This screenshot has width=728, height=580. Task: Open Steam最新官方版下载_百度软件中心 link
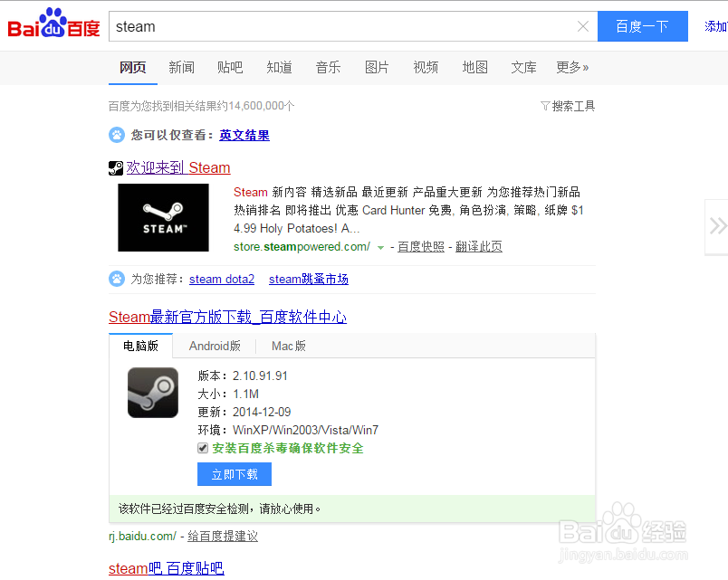[x=227, y=317]
